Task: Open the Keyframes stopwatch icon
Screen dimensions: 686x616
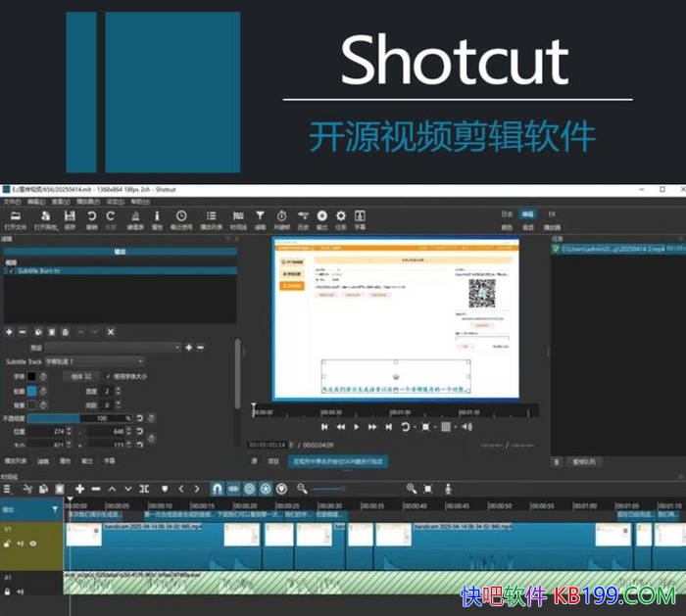Action: (x=282, y=216)
